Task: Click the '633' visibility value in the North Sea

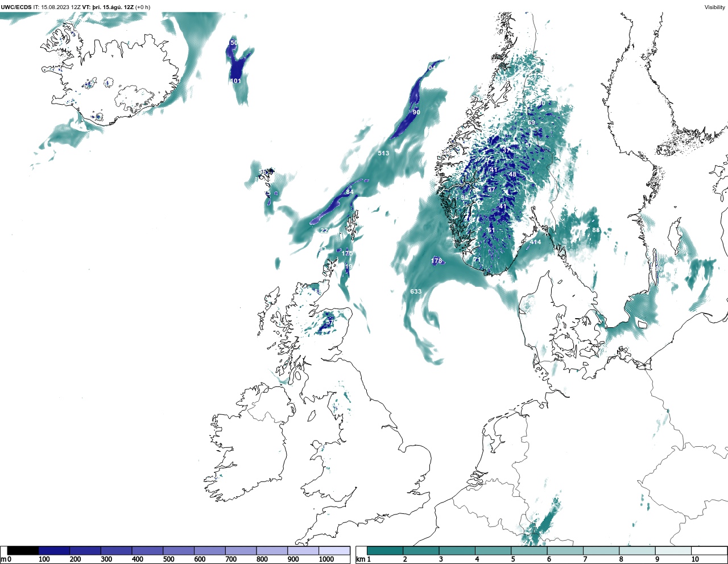Action: (x=416, y=292)
